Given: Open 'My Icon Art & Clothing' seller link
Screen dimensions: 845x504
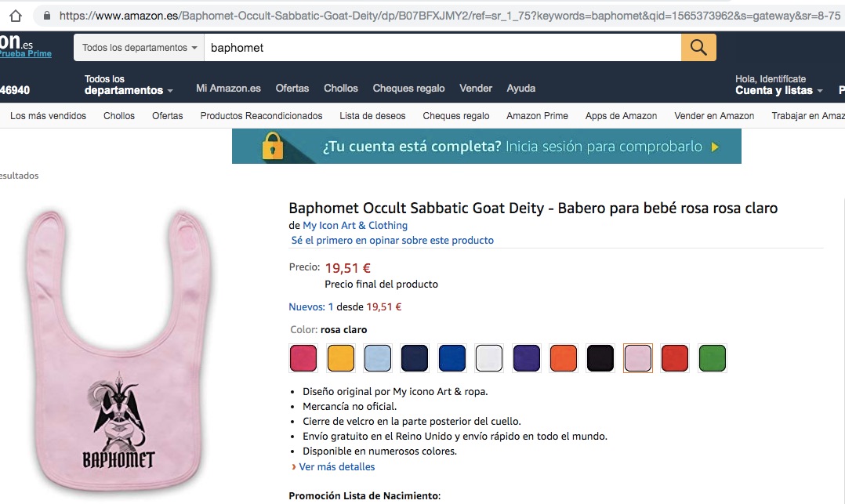Looking at the screenshot, I should pos(355,226).
